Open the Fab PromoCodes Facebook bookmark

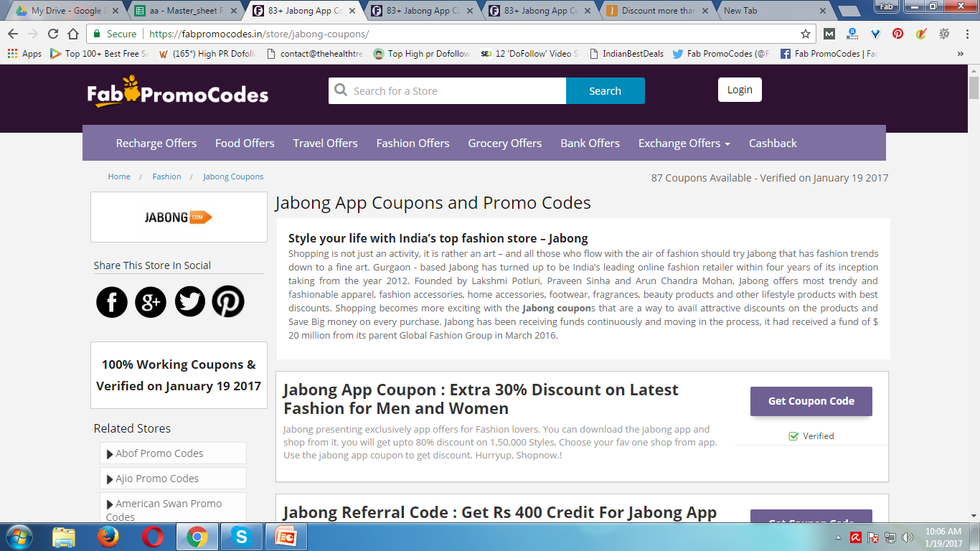coord(829,54)
